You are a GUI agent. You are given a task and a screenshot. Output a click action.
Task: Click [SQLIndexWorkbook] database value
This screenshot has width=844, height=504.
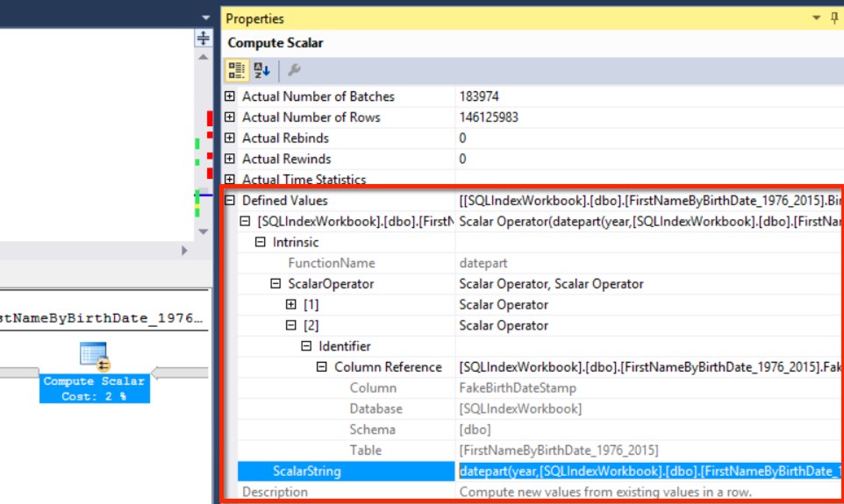click(520, 408)
